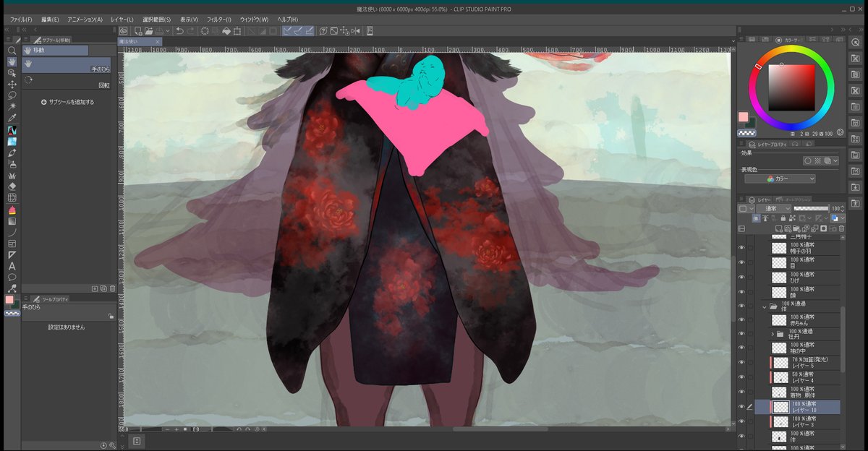The width and height of the screenshot is (868, 451).
Task: Toggle Snap to Ruler in command bar
Action: click(x=287, y=31)
